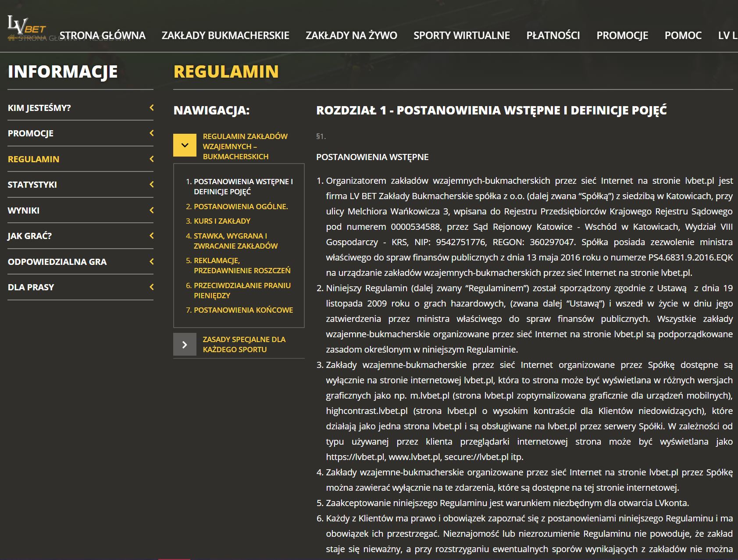Open STRONA GŁÓWNA in the top menu
The height and width of the screenshot is (560, 738).
[x=103, y=36]
